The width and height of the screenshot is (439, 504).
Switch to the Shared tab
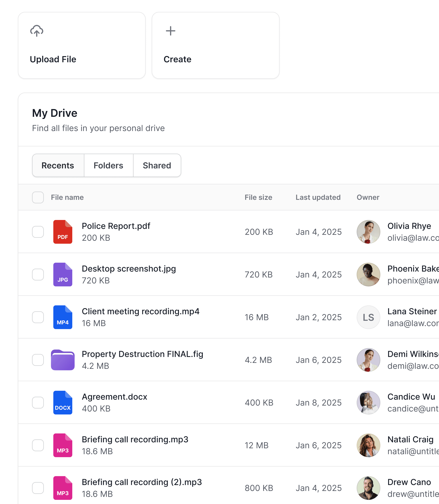157,165
